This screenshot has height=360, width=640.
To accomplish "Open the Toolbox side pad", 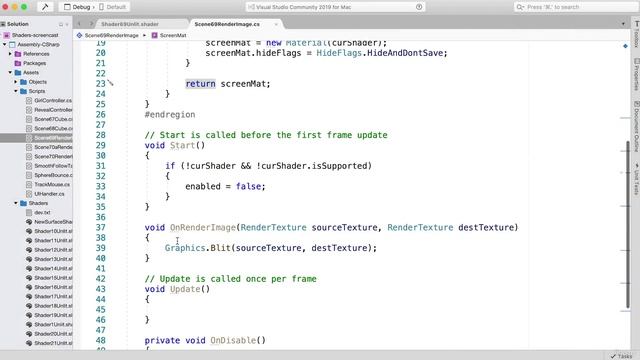I will click(636, 35).
